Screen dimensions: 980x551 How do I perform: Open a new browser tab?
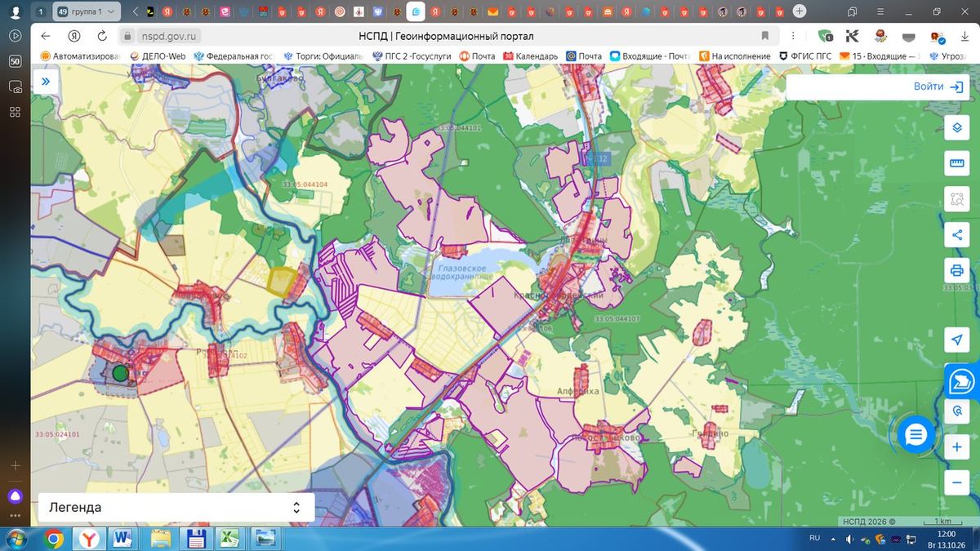800,11
